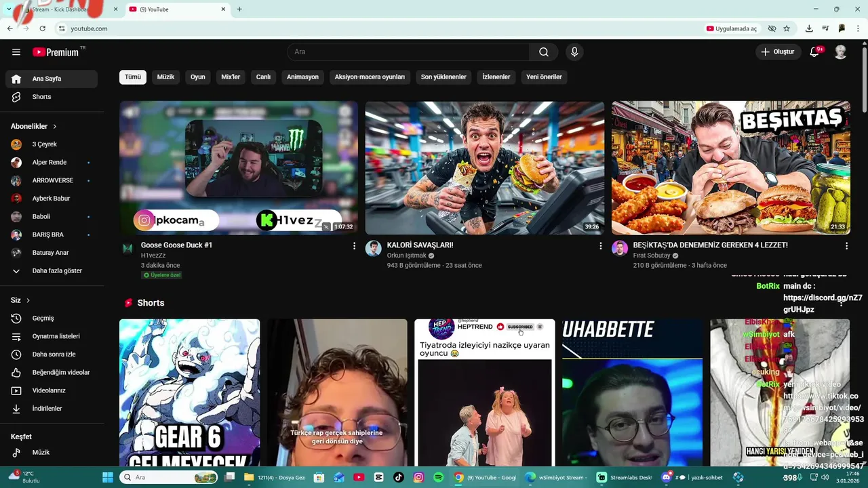Open the Baturay Anar subscription

[52, 253]
